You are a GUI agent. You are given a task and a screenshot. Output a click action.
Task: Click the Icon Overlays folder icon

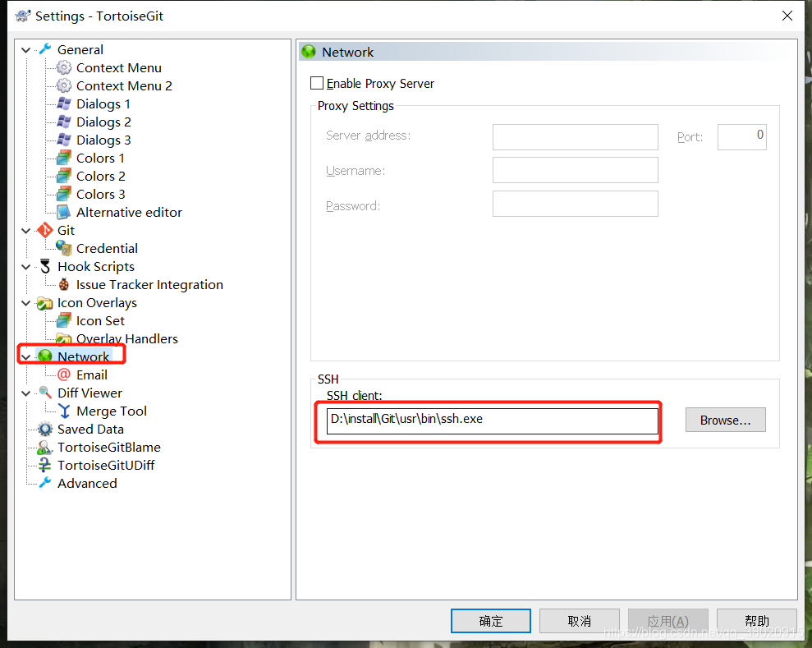click(x=46, y=302)
